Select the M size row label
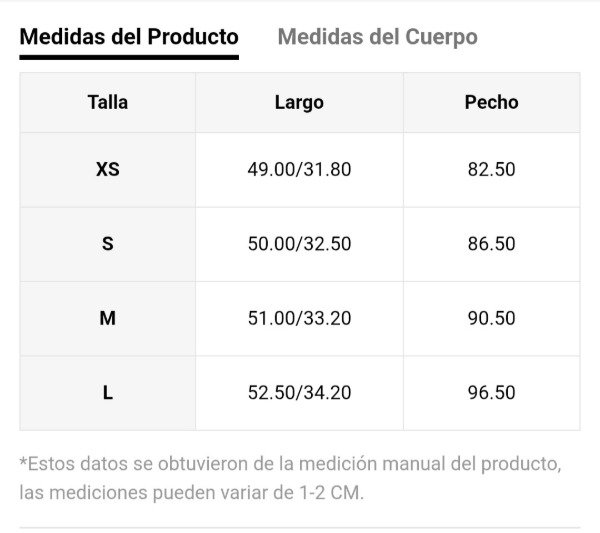600x533 pixels. [108, 318]
